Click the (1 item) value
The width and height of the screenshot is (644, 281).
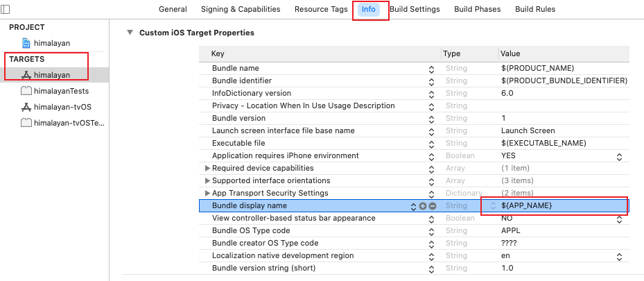click(516, 168)
